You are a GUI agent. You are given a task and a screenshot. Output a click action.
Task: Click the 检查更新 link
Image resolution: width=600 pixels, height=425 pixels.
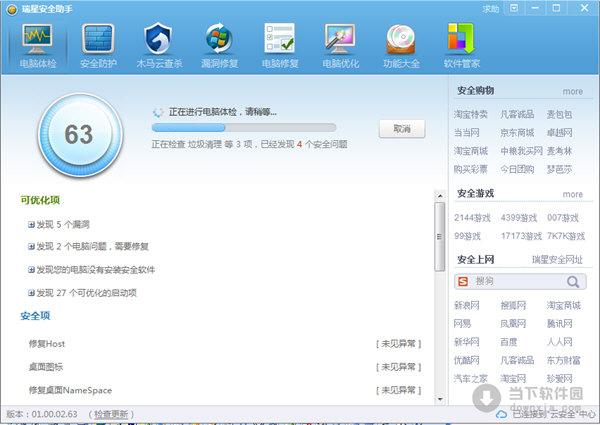[x=111, y=414]
